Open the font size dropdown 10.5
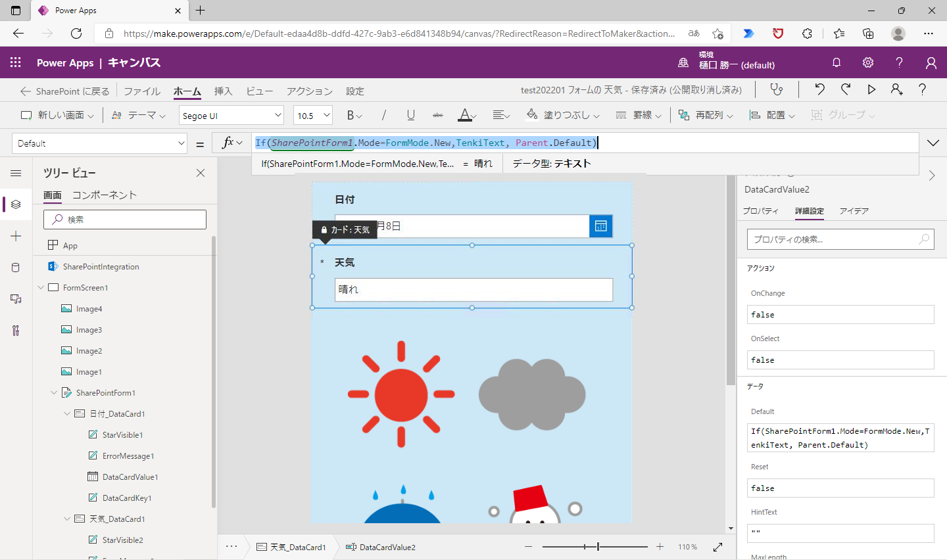The width and height of the screenshot is (947, 560). point(313,115)
